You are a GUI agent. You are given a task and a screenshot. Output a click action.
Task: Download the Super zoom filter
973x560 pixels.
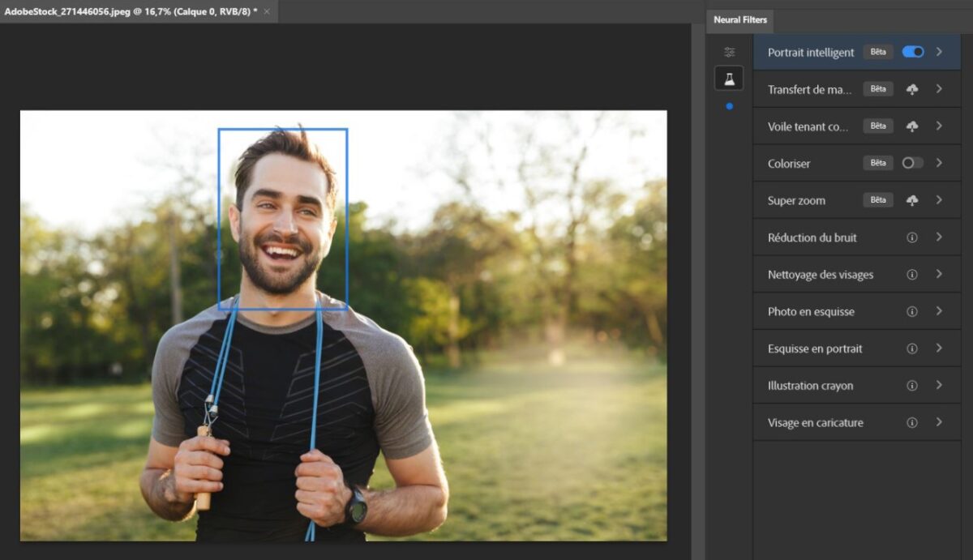[912, 200]
